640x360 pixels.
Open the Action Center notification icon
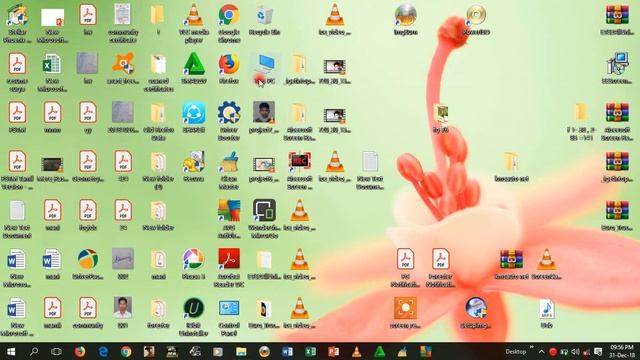[x=598, y=351]
